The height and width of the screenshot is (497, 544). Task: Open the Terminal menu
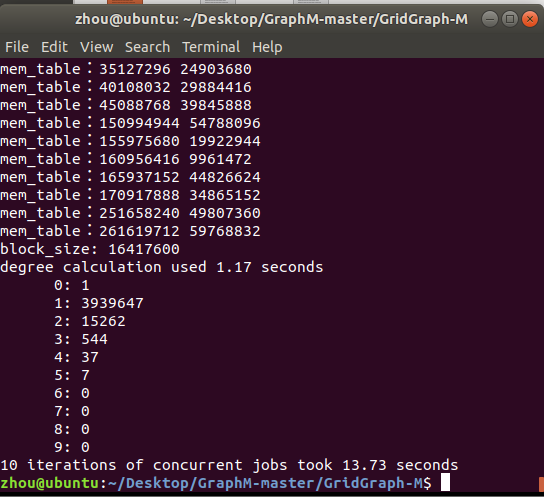(x=211, y=47)
